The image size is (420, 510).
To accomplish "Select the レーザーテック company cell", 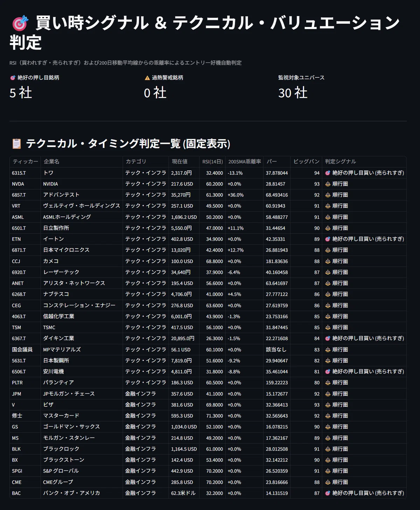I will (82, 272).
